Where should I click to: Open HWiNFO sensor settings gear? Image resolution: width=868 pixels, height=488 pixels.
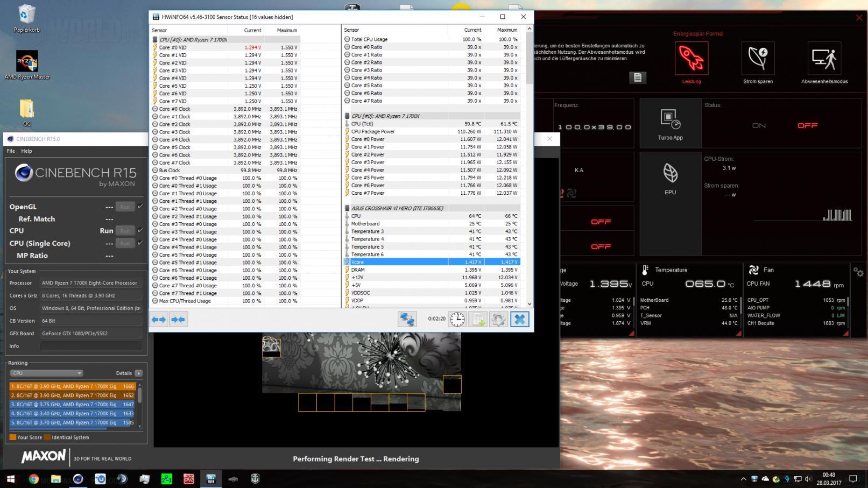pos(498,319)
